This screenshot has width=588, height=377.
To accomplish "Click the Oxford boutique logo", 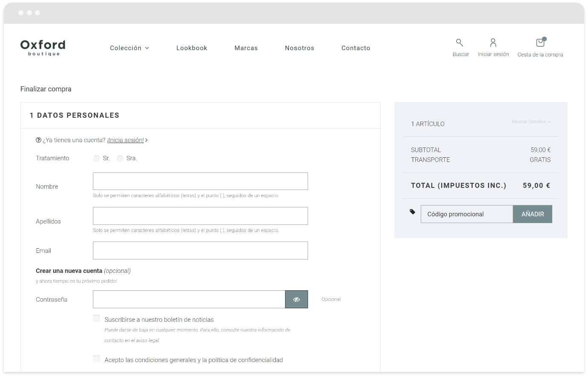I will pos(43,48).
